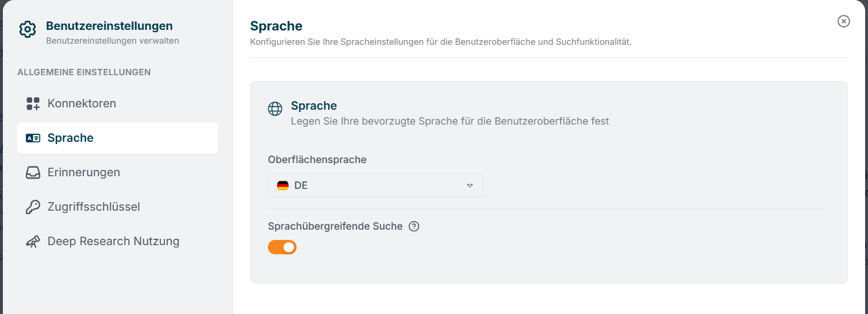The height and width of the screenshot is (314, 868).
Task: Open the Oberflächensprache DE dropdown
Action: (x=375, y=185)
